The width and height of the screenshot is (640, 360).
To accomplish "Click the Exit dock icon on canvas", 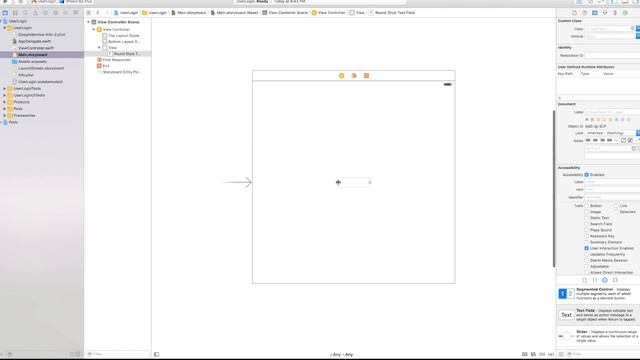I will (367, 76).
